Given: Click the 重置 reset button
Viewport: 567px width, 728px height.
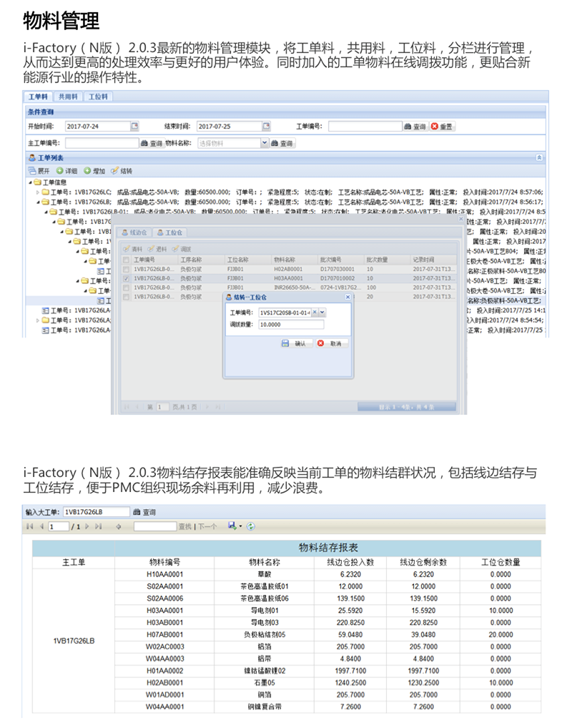Looking at the screenshot, I should point(442,127).
